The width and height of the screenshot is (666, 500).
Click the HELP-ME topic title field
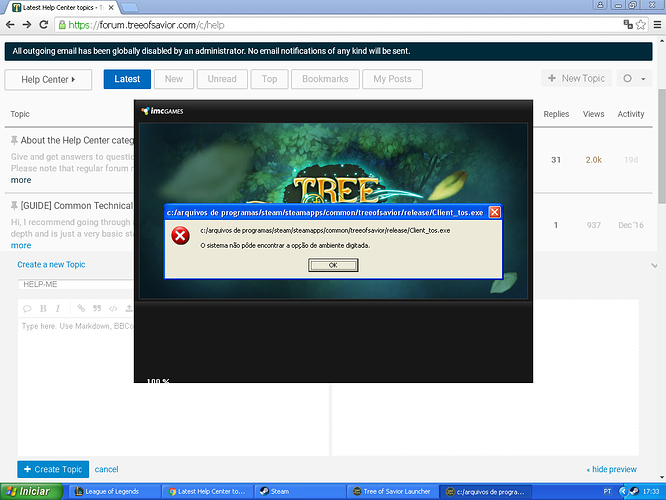[70, 285]
